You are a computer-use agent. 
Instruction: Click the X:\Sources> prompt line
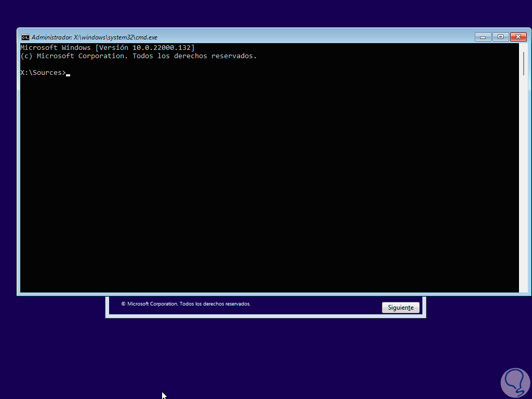click(45, 73)
